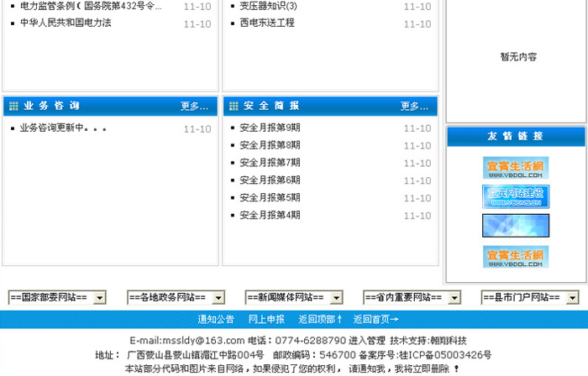The width and height of the screenshot is (588, 376).
Task: Click the grid icon beside 安全简报 header
Action: (233, 106)
